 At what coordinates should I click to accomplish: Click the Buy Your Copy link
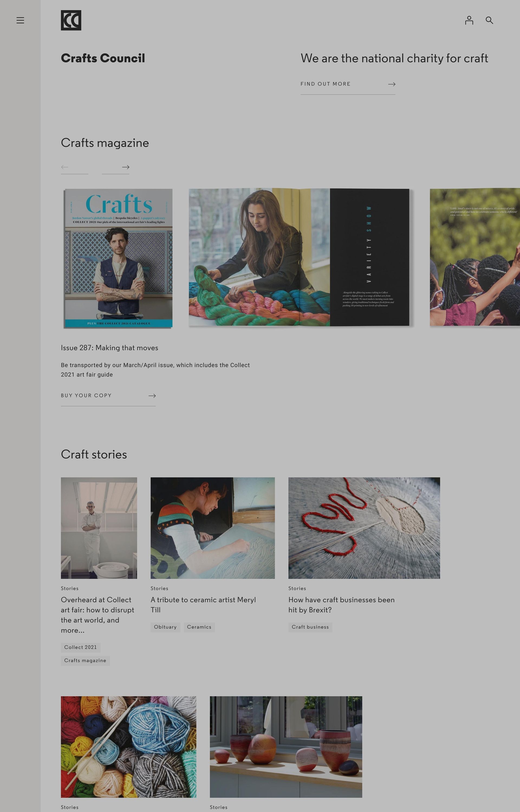86,395
